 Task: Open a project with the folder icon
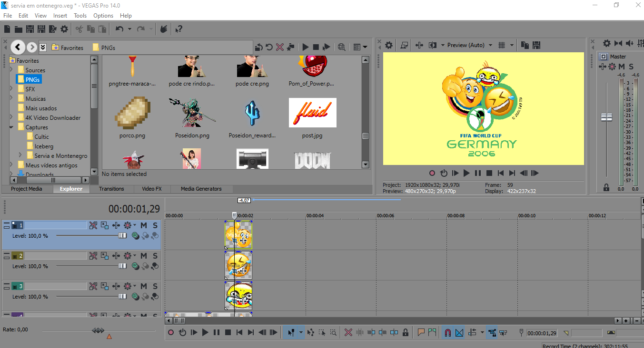(18, 29)
